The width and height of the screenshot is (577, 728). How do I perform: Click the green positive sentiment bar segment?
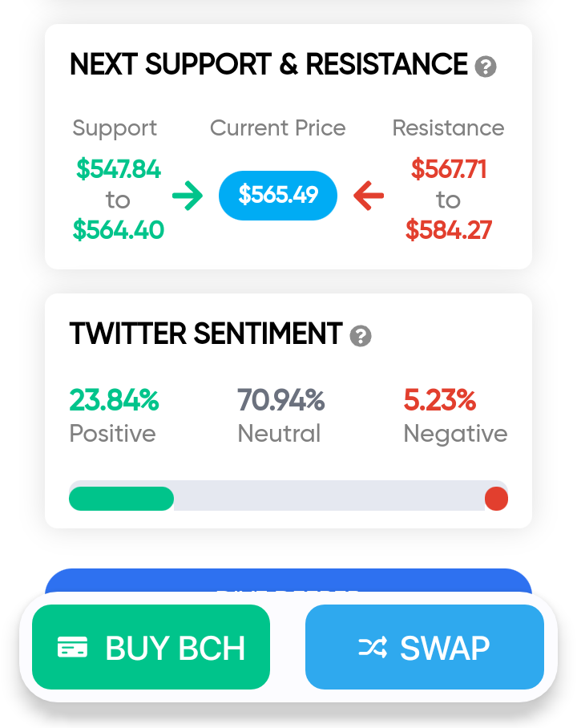point(122,499)
